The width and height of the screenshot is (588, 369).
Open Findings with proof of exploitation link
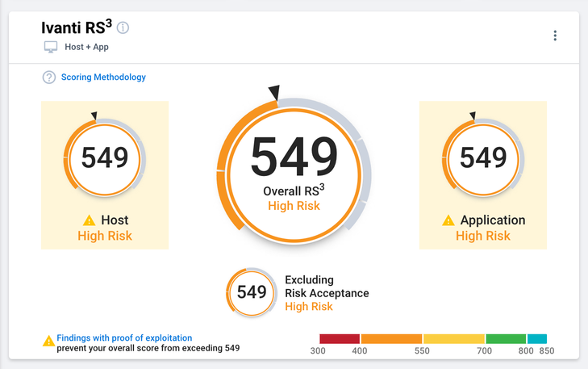(x=124, y=338)
